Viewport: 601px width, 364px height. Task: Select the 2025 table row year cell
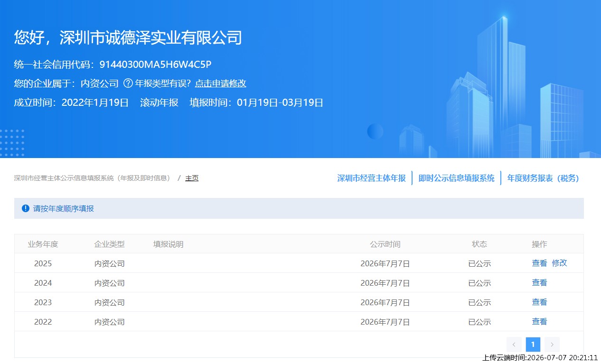(43, 263)
